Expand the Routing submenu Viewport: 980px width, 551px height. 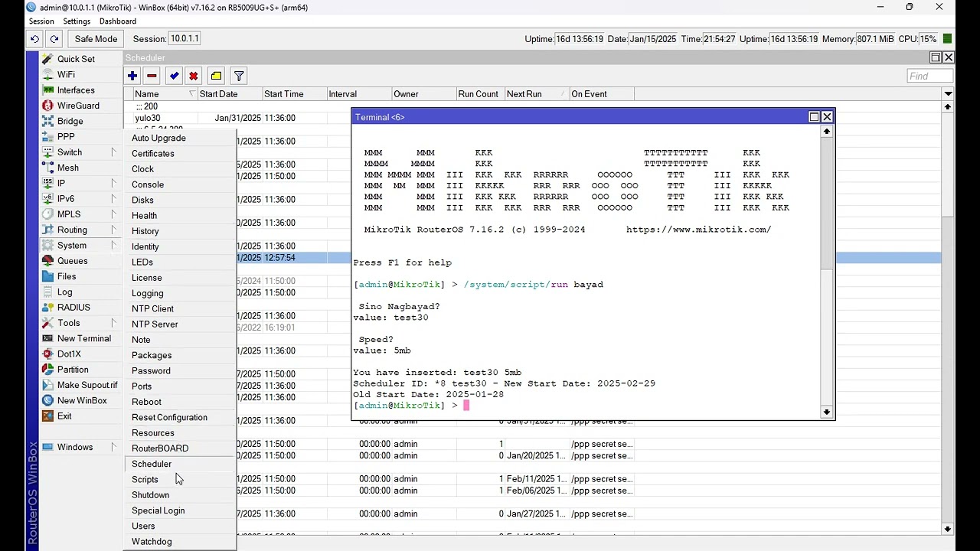(80, 230)
